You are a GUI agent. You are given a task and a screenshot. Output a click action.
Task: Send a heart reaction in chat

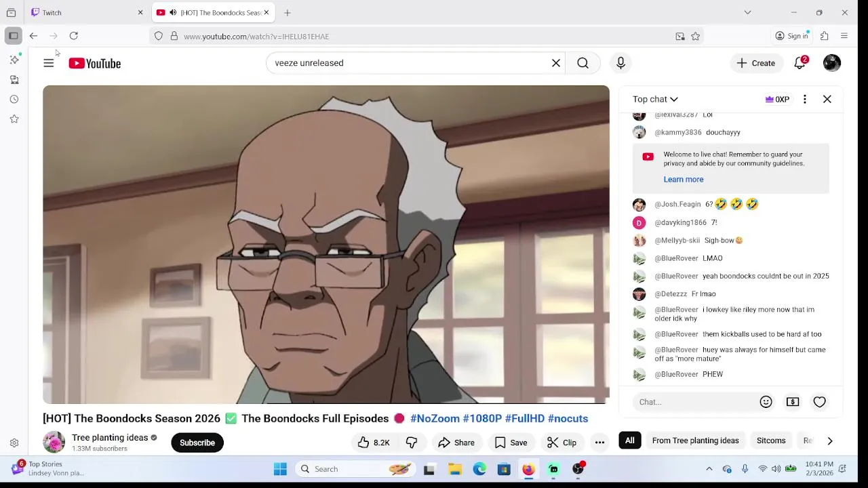click(820, 402)
